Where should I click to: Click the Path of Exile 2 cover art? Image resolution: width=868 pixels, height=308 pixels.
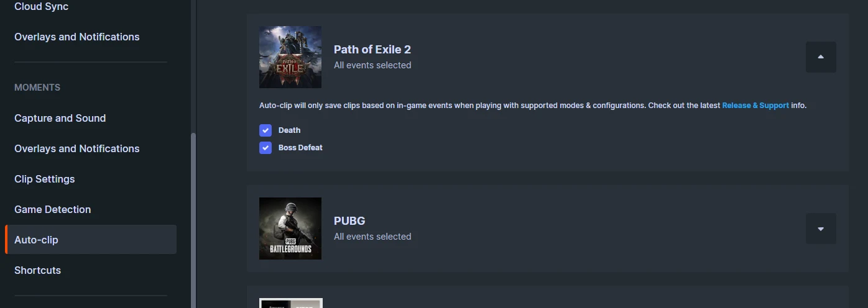pos(290,57)
